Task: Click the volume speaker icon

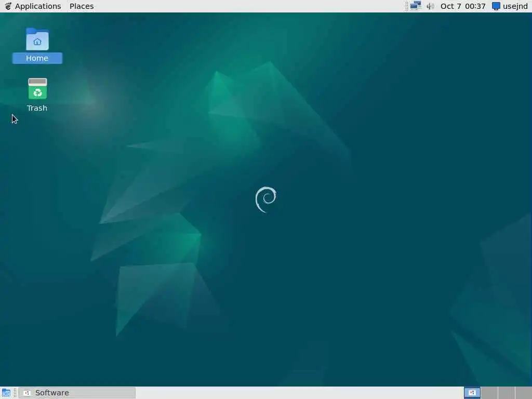Action: coord(430,6)
